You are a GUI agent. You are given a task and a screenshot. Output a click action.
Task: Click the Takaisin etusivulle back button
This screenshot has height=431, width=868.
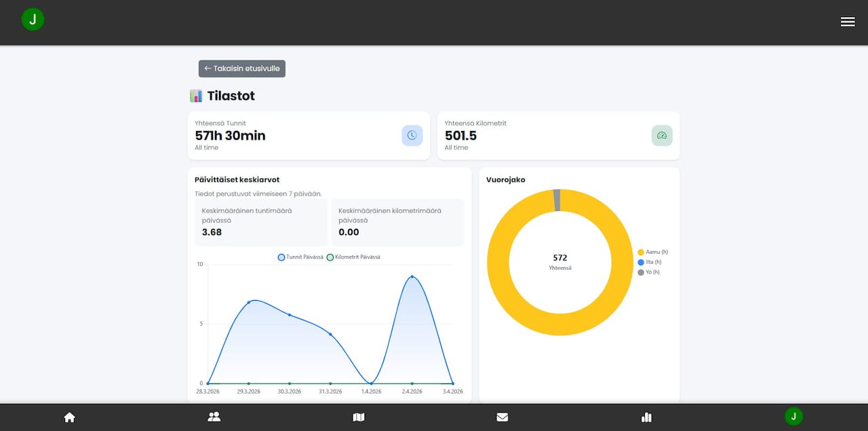(x=242, y=69)
